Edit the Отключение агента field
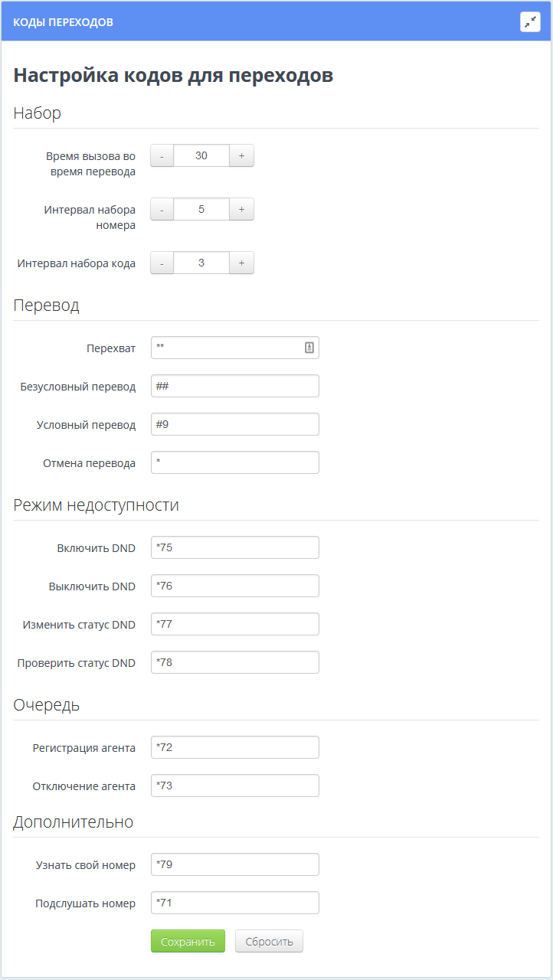 pos(234,786)
